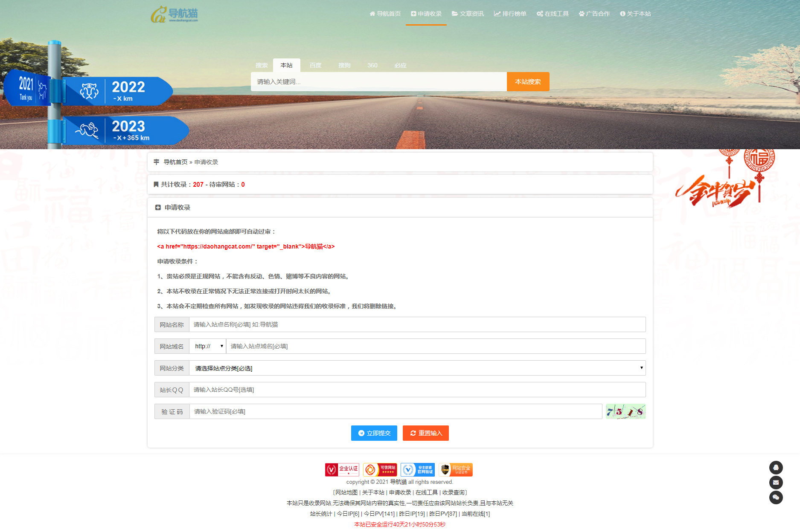The image size is (800, 532).
Task: Select 百度 as search engine
Action: [x=315, y=65]
